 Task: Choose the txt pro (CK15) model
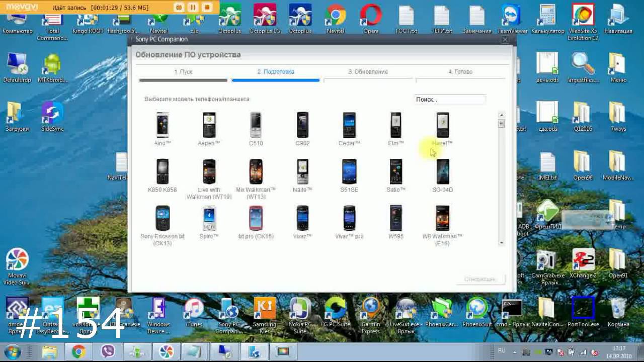point(256,222)
